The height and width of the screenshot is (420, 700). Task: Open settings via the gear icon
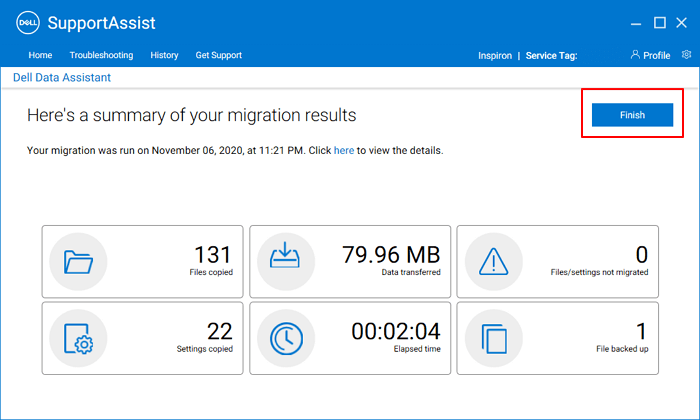click(686, 55)
